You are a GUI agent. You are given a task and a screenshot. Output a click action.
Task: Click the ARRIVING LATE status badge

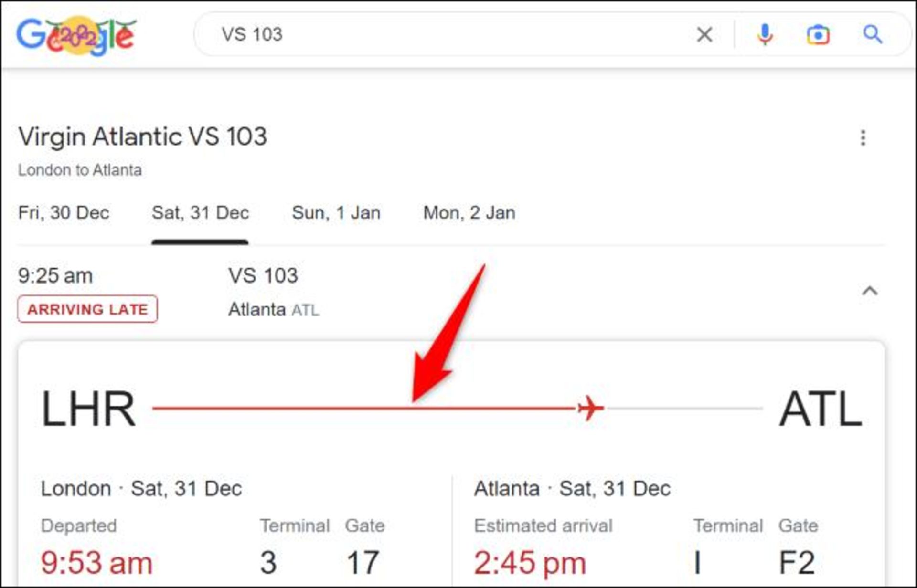(x=87, y=309)
